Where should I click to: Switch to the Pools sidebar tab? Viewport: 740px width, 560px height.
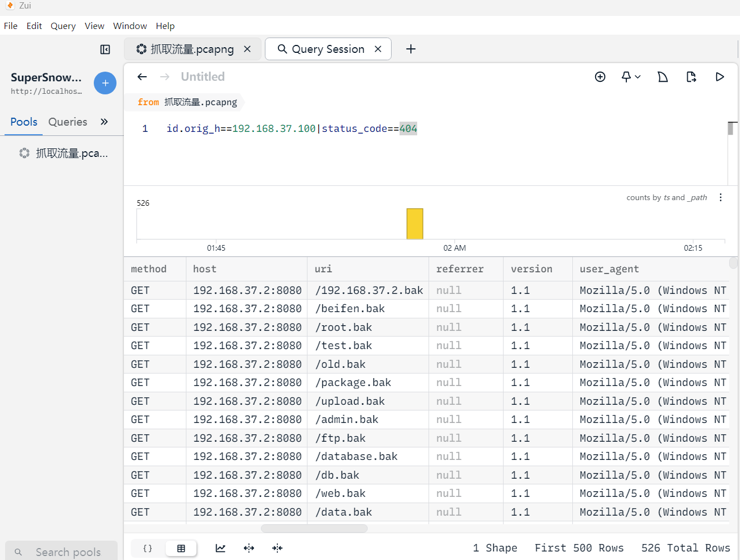(24, 122)
